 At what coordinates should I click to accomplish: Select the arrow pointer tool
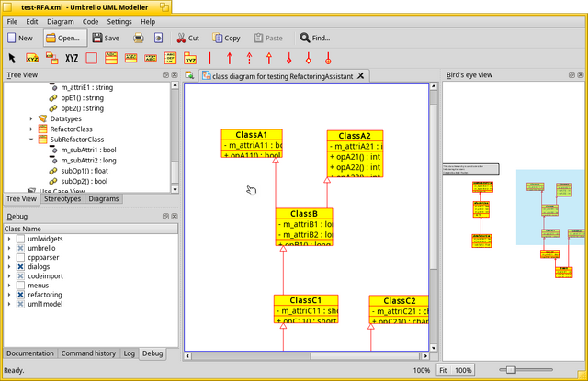pyautogui.click(x=12, y=58)
